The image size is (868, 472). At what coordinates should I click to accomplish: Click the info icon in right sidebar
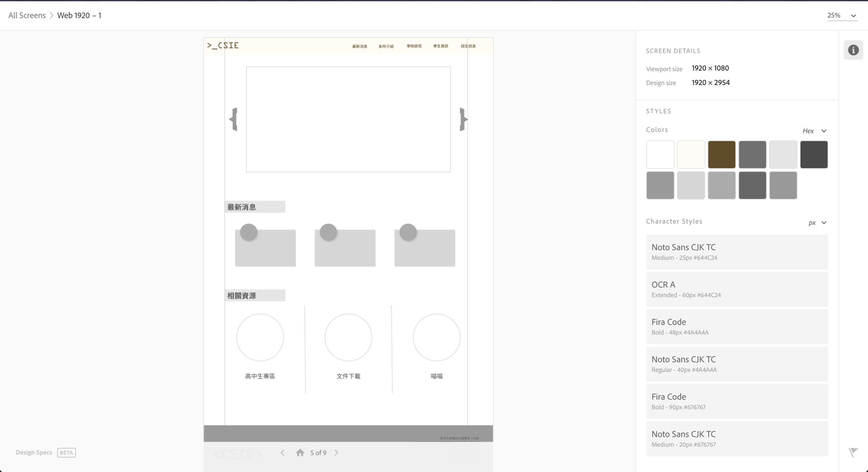click(853, 50)
